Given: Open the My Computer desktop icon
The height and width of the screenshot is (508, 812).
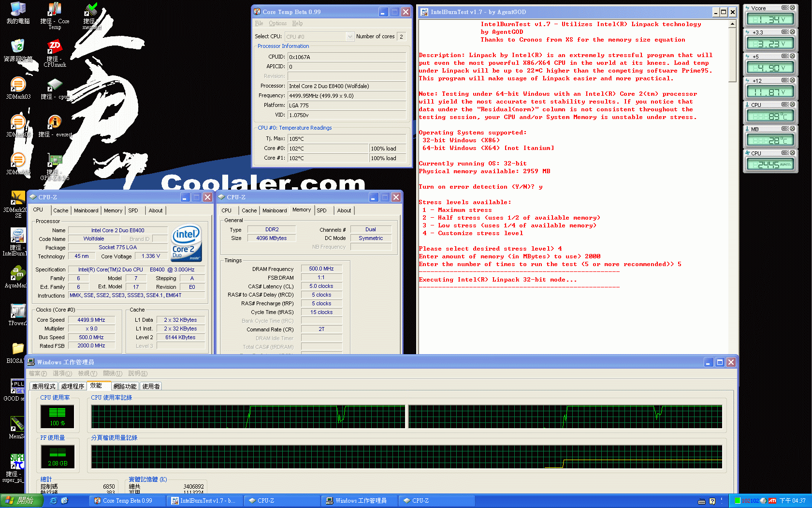Looking at the screenshot, I should pos(18,13).
